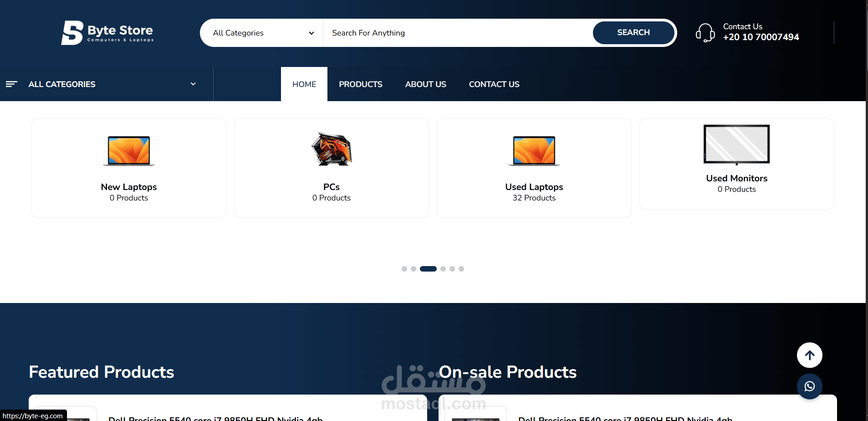Viewport: 868px width, 421px height.
Task: Select the PCs category card image
Action: 331,149
